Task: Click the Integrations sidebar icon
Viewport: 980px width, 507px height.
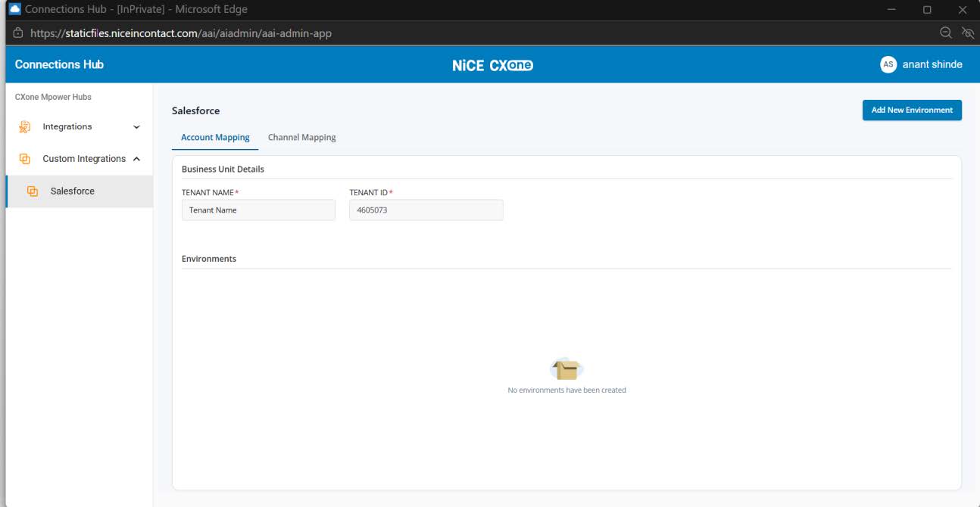Action: coord(24,127)
